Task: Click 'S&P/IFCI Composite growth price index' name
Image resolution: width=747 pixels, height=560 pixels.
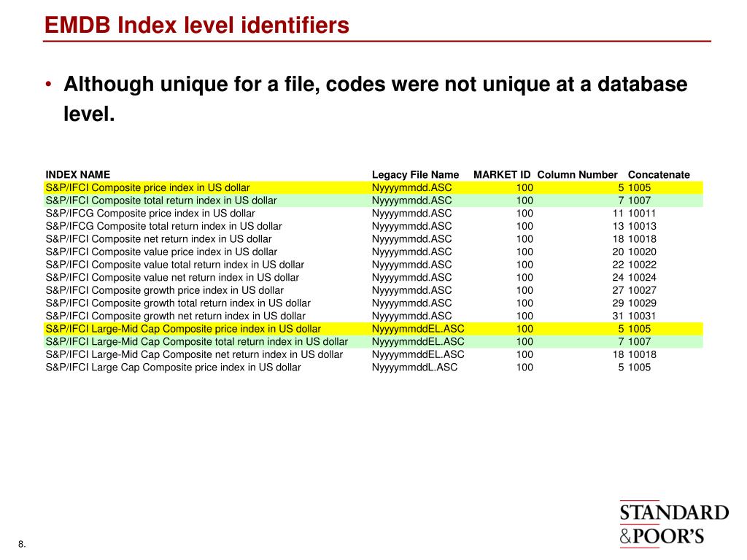Action: pyautogui.click(x=164, y=290)
